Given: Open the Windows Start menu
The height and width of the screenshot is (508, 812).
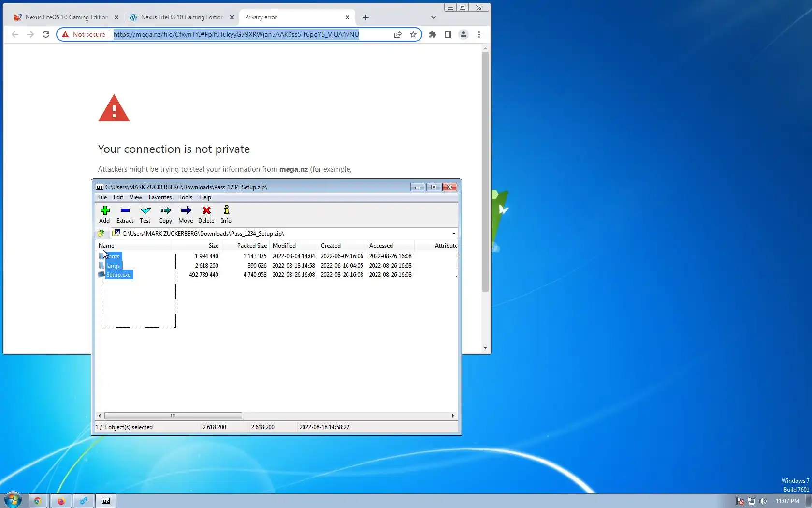Looking at the screenshot, I should tap(13, 500).
